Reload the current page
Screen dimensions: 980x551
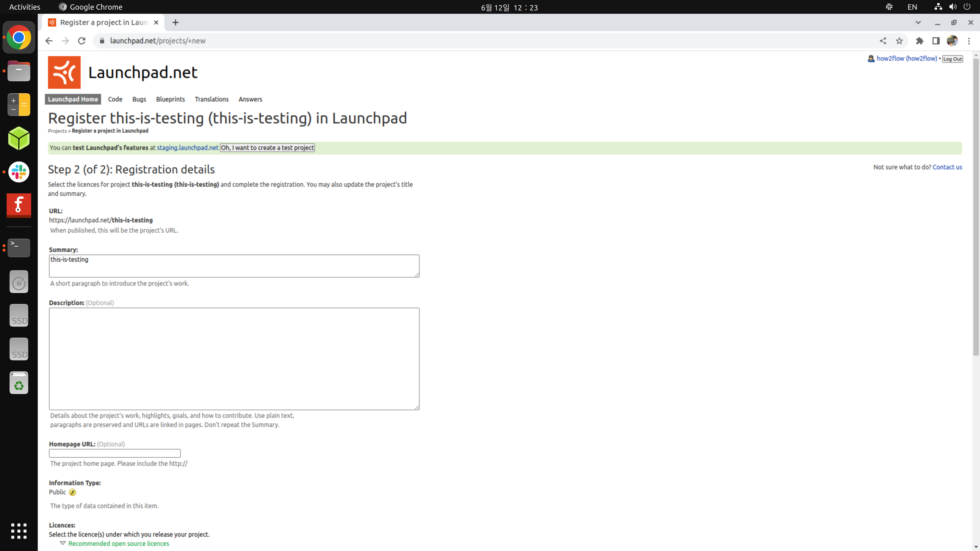(x=81, y=41)
